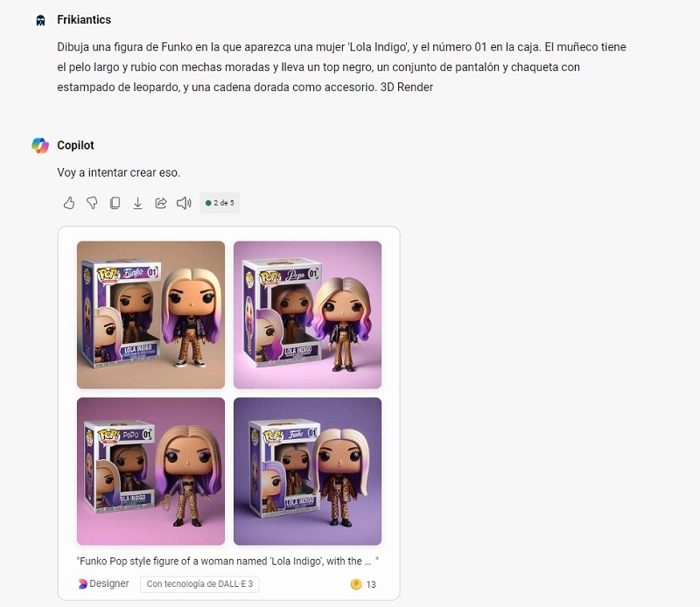Click the thumbs down dislike icon
The image size is (700, 607).
click(x=92, y=203)
